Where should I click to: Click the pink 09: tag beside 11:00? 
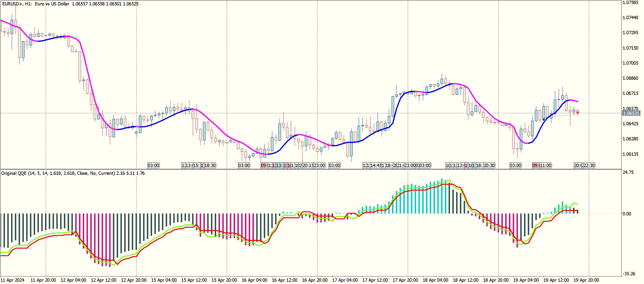pos(536,165)
